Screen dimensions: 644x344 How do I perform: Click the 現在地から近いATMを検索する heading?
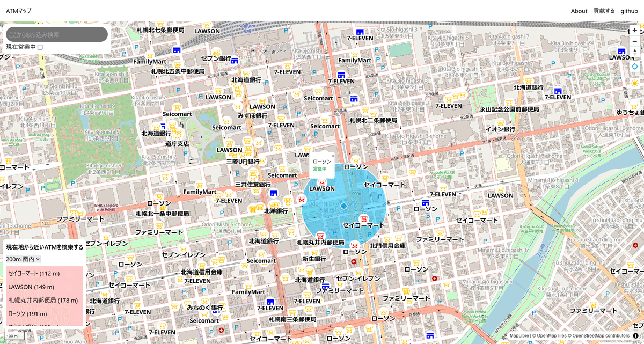tap(45, 247)
